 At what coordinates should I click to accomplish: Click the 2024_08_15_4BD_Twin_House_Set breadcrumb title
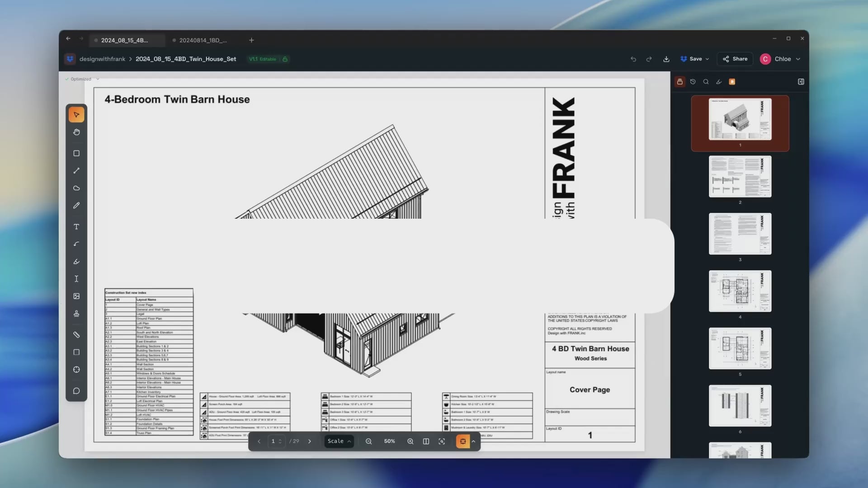[186, 59]
